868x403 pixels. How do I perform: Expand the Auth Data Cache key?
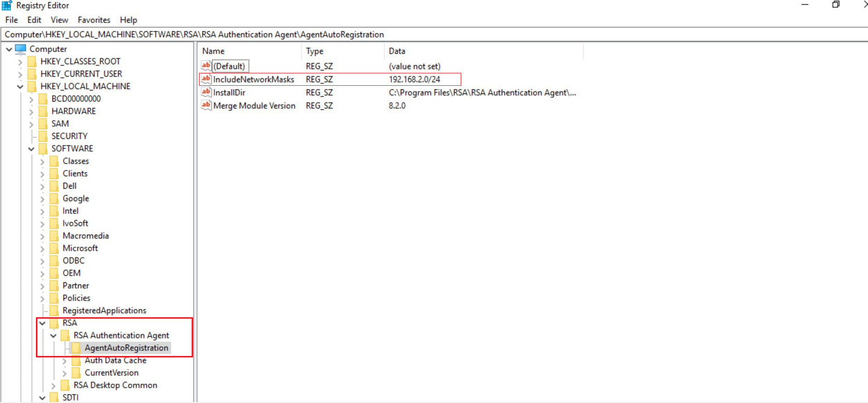[x=65, y=361]
